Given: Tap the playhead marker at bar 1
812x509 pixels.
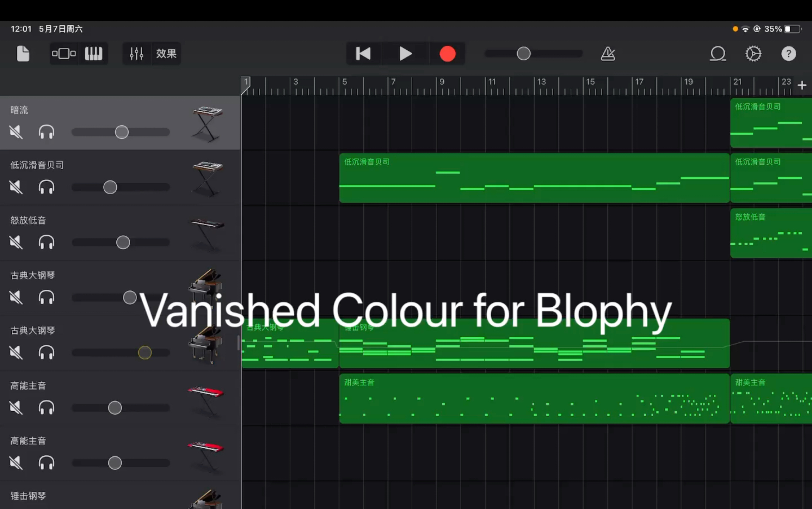Looking at the screenshot, I should [246, 85].
